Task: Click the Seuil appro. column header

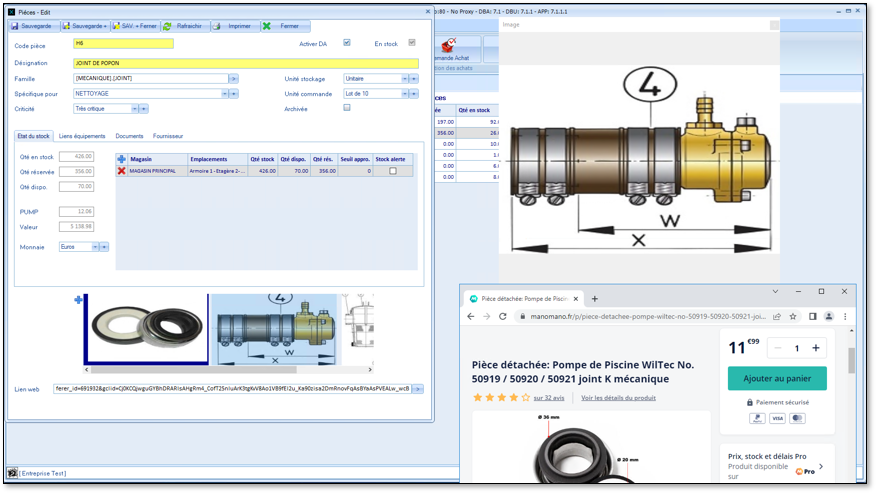Action: (355, 159)
